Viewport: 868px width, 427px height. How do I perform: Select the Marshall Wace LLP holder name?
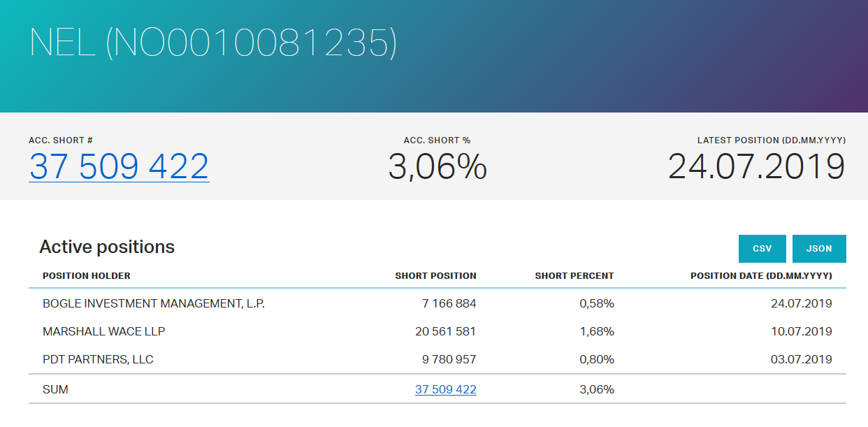(x=104, y=331)
